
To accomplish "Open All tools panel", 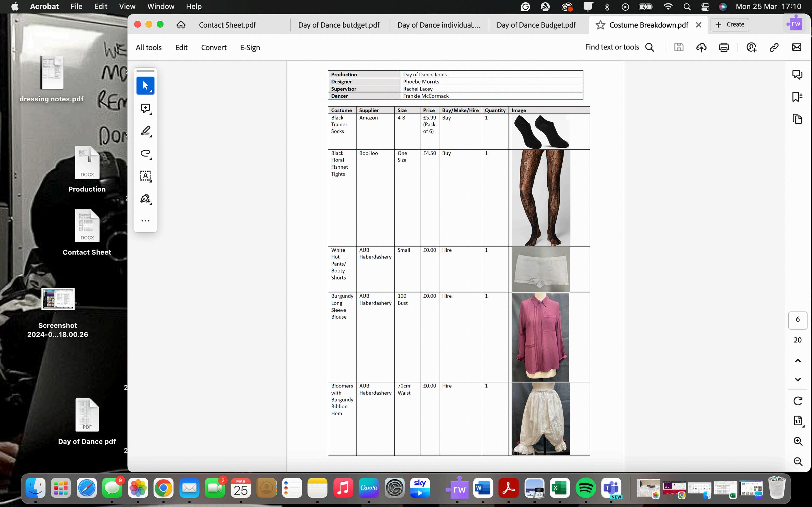I will pos(148,48).
